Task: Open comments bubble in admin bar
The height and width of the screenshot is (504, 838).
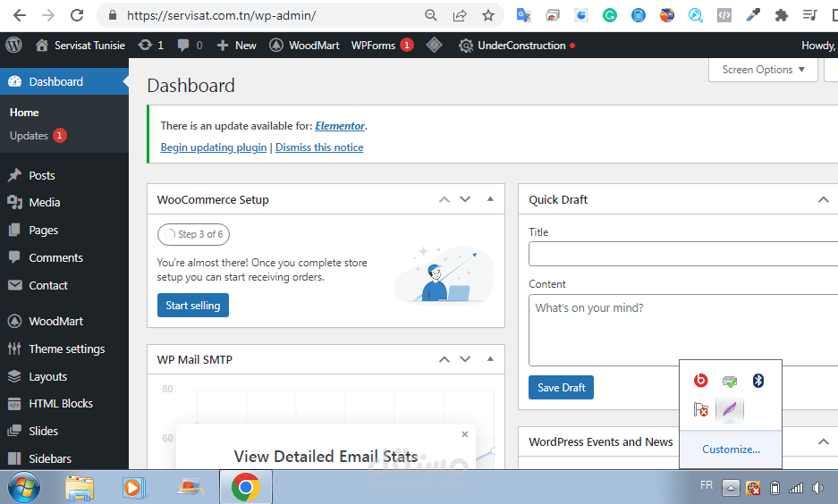Action: pyautogui.click(x=190, y=46)
